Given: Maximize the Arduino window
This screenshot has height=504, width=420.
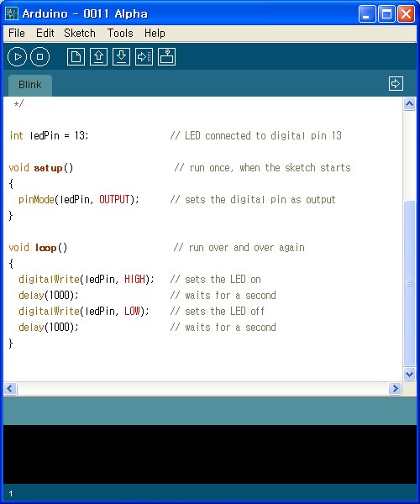Looking at the screenshot, I should click(386, 13).
